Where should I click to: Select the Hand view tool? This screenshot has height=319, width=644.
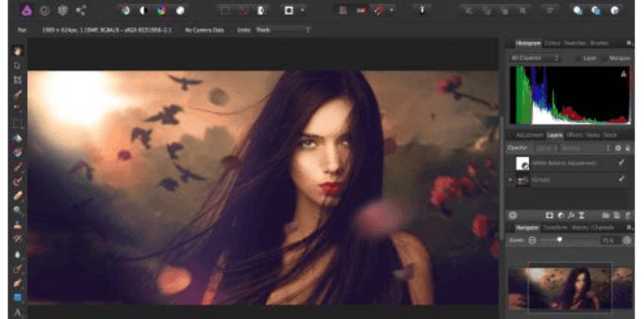[17, 51]
